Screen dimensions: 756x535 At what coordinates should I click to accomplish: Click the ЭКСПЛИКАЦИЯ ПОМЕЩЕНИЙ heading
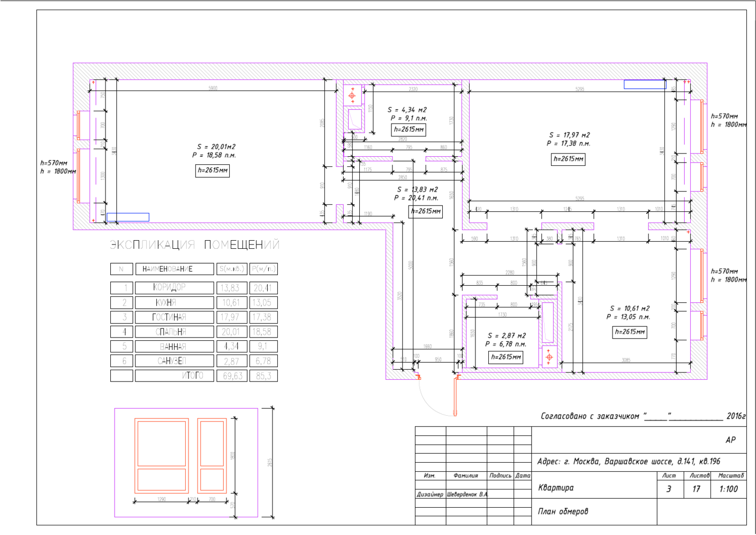coord(194,245)
